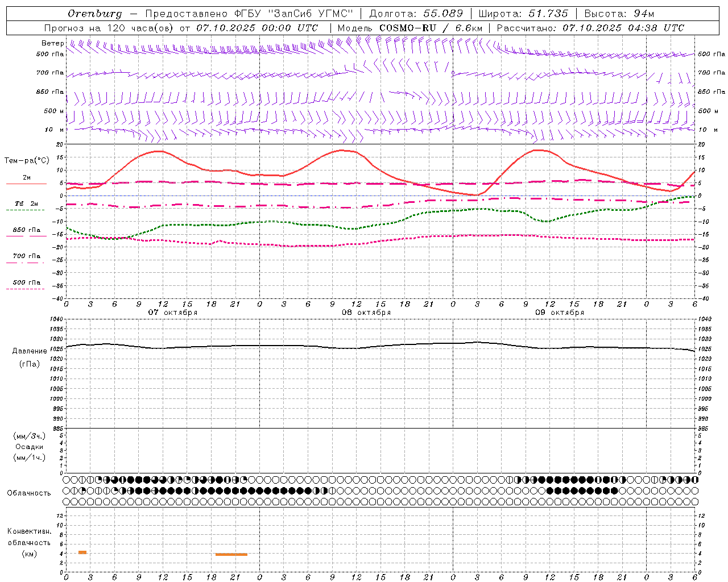
Task: Click the short orange convective cloud bar
Action: [82, 552]
